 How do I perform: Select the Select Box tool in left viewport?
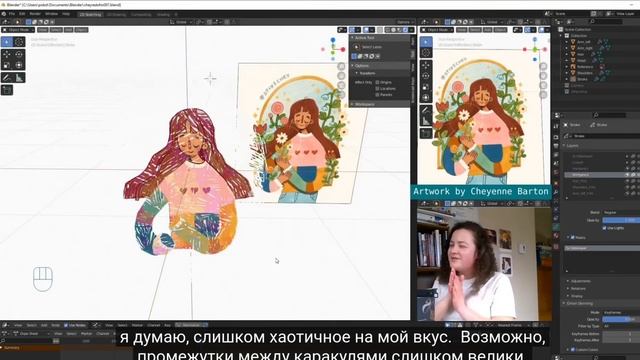7,42
